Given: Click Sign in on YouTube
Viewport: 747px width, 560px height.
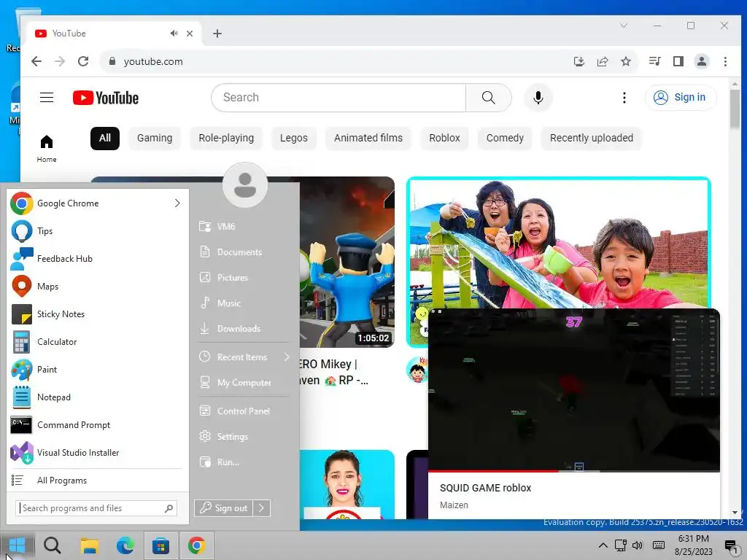Looking at the screenshot, I should pyautogui.click(x=681, y=97).
